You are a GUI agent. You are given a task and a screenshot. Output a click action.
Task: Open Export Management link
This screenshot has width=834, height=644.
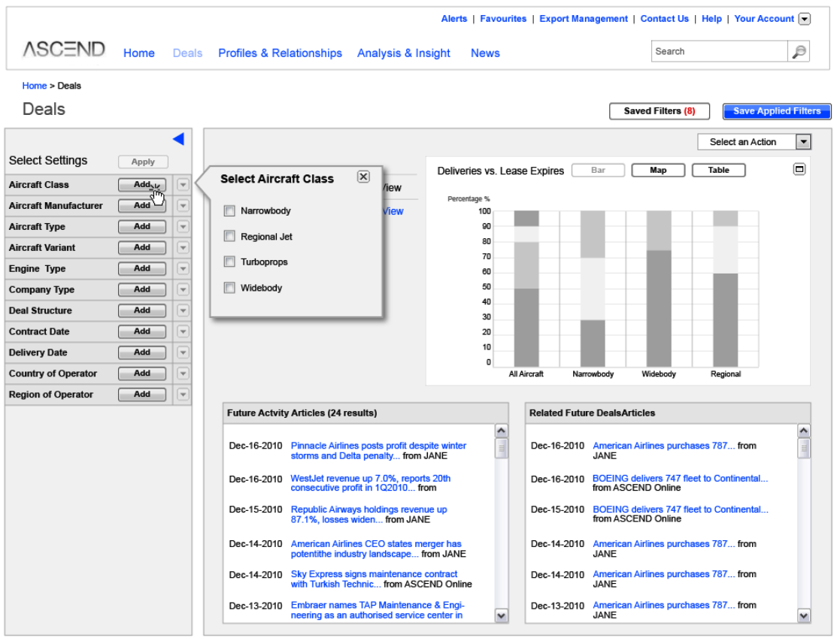coord(584,19)
